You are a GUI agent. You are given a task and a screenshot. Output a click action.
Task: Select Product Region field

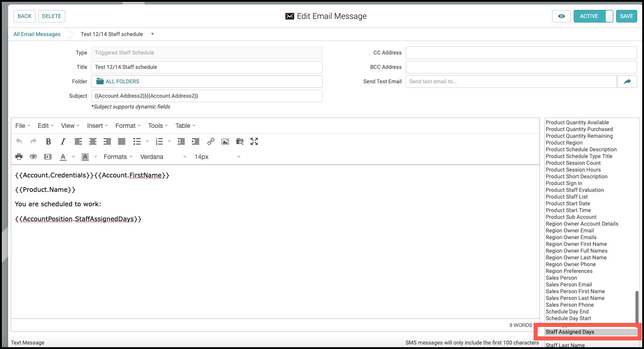pos(564,143)
